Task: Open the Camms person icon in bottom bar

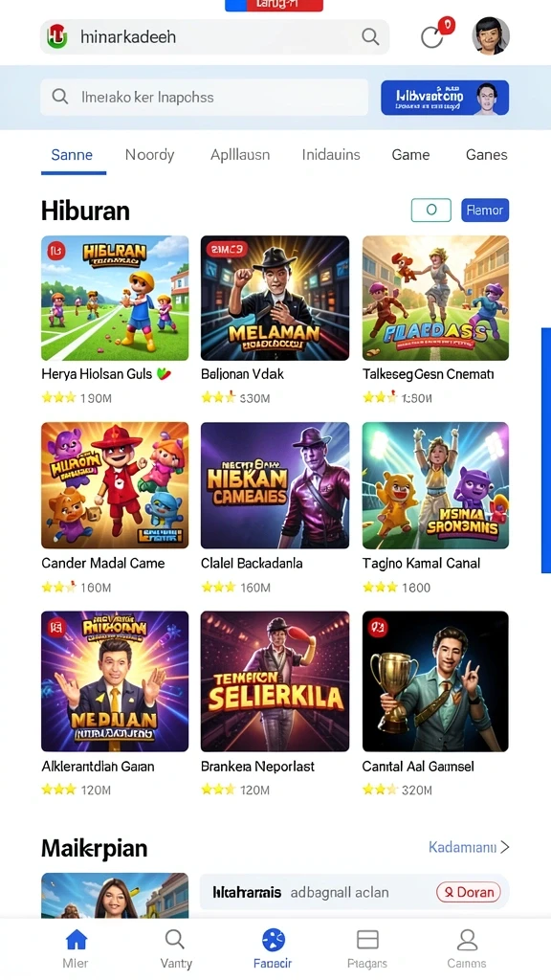Action: tap(467, 940)
